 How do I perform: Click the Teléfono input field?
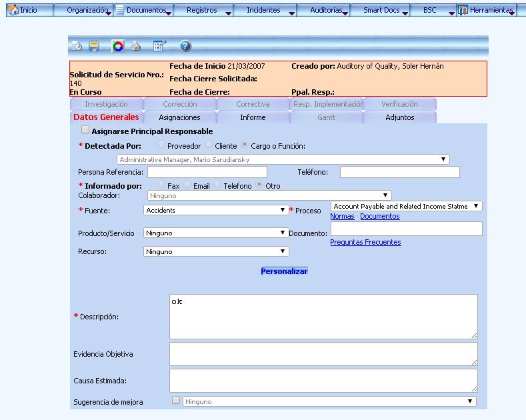400,172
